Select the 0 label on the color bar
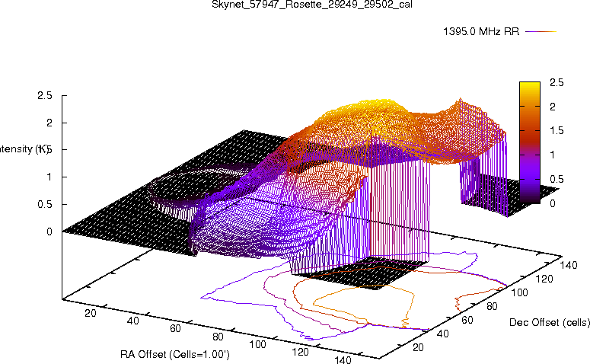 pos(553,203)
